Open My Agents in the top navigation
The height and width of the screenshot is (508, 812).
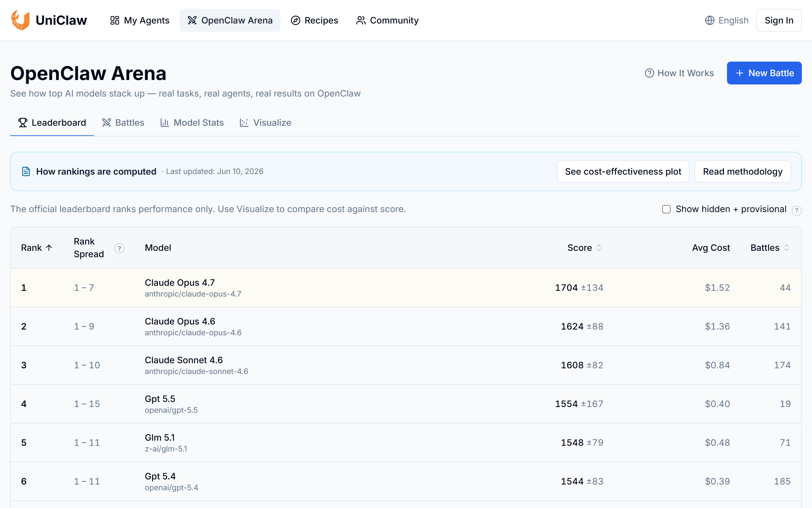140,21
